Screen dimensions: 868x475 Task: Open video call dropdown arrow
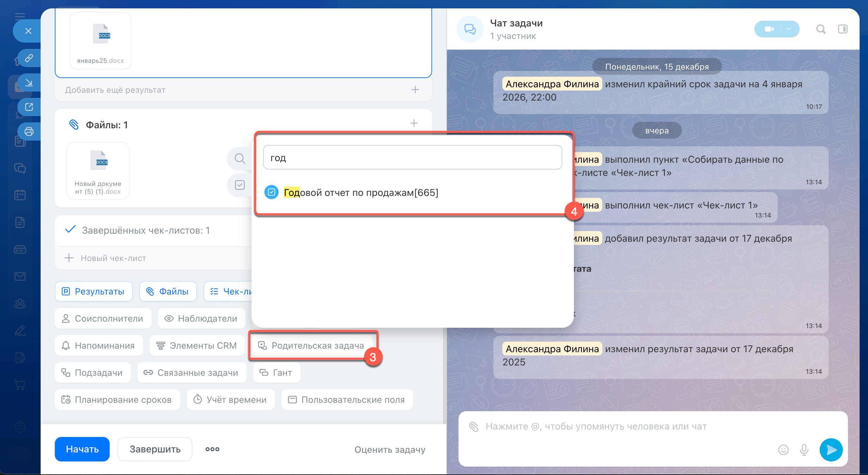click(x=788, y=29)
